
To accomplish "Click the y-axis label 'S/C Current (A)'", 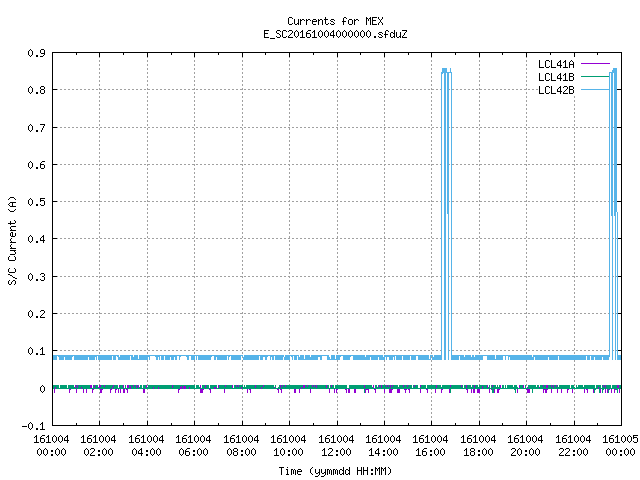I will [12, 240].
